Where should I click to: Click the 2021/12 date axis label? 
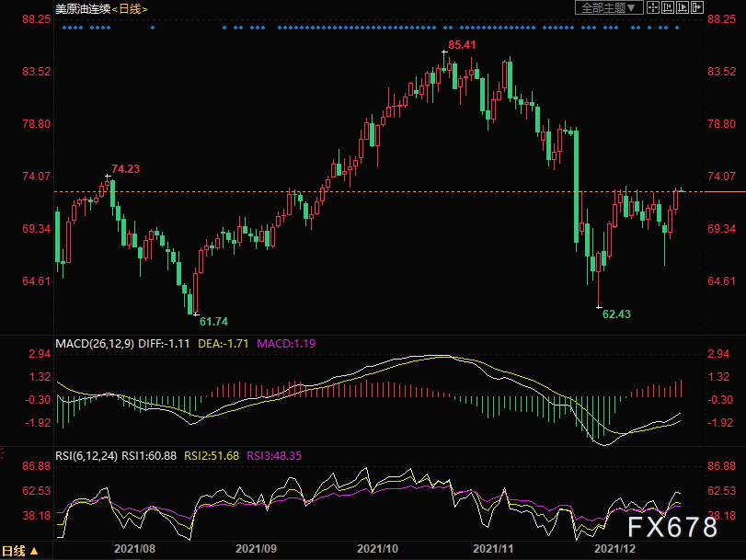pyautogui.click(x=614, y=549)
